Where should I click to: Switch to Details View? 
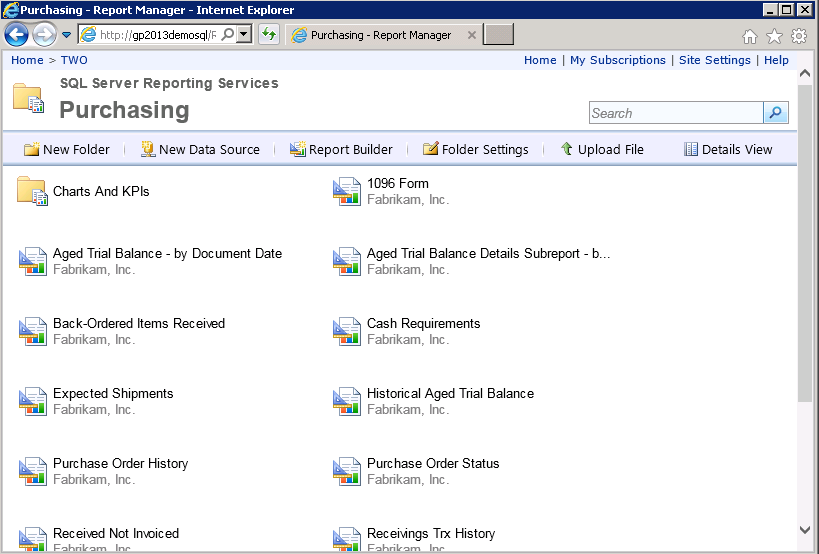728,149
